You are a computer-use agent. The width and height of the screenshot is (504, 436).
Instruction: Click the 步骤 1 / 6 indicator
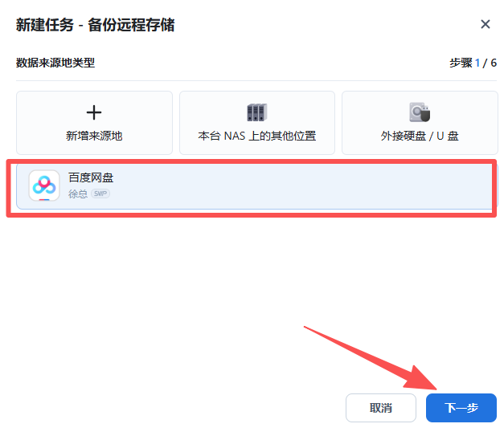[x=473, y=63]
